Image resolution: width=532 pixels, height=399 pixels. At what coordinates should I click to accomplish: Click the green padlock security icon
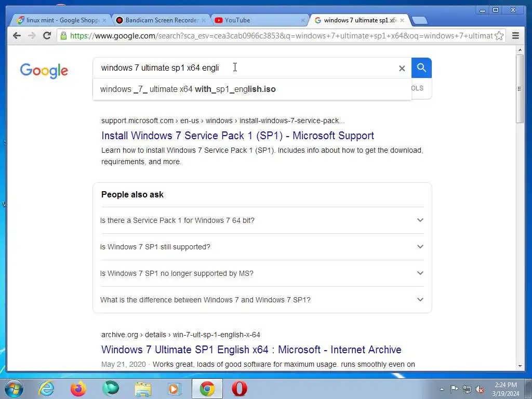[63, 36]
